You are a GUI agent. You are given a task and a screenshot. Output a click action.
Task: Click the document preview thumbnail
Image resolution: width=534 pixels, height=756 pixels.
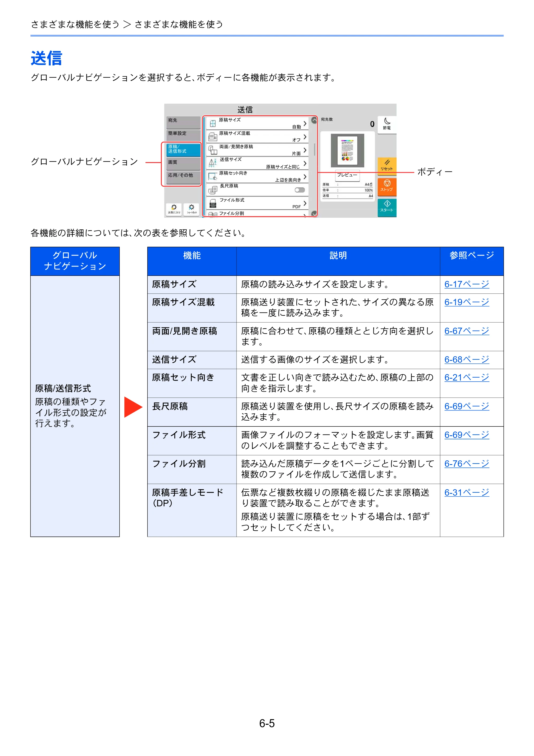(347, 150)
